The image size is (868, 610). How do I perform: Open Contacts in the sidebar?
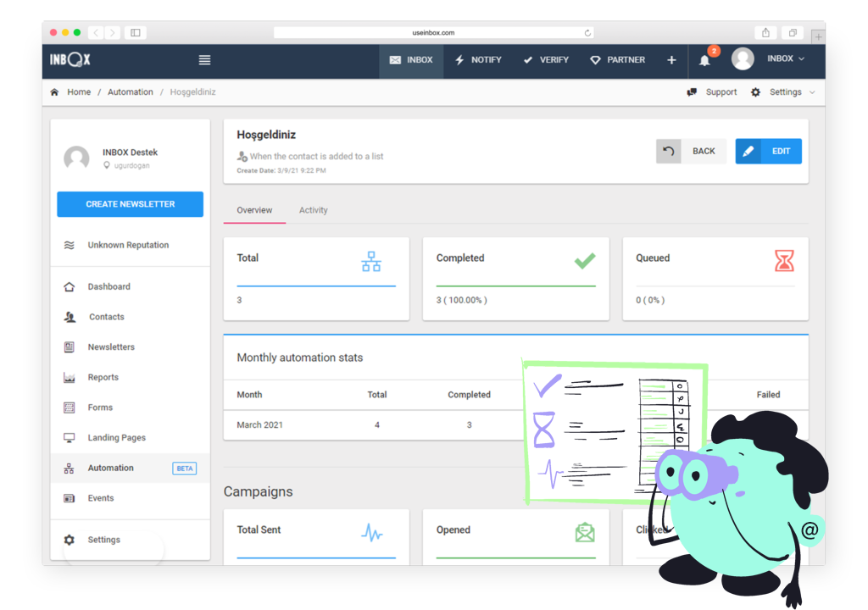click(106, 317)
